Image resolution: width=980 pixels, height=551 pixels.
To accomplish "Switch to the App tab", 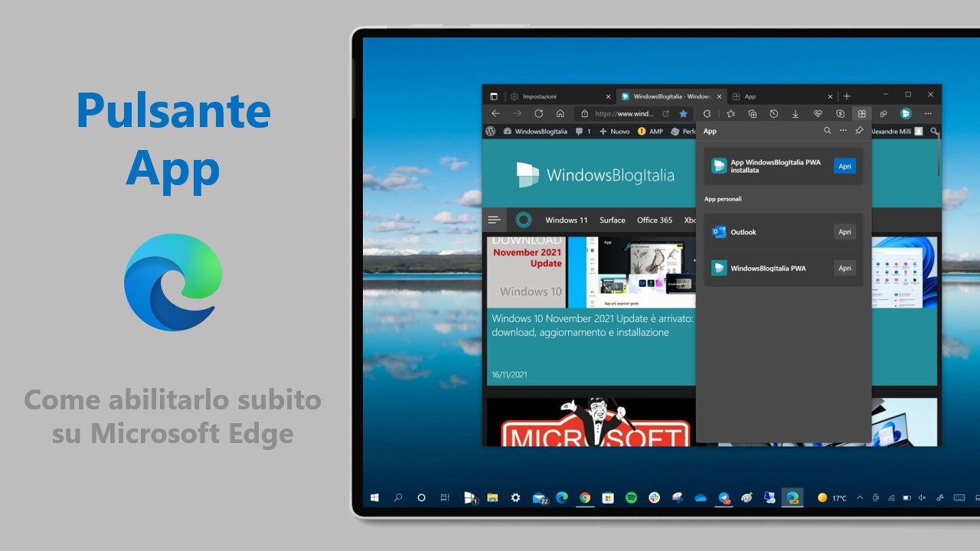I will tap(782, 96).
